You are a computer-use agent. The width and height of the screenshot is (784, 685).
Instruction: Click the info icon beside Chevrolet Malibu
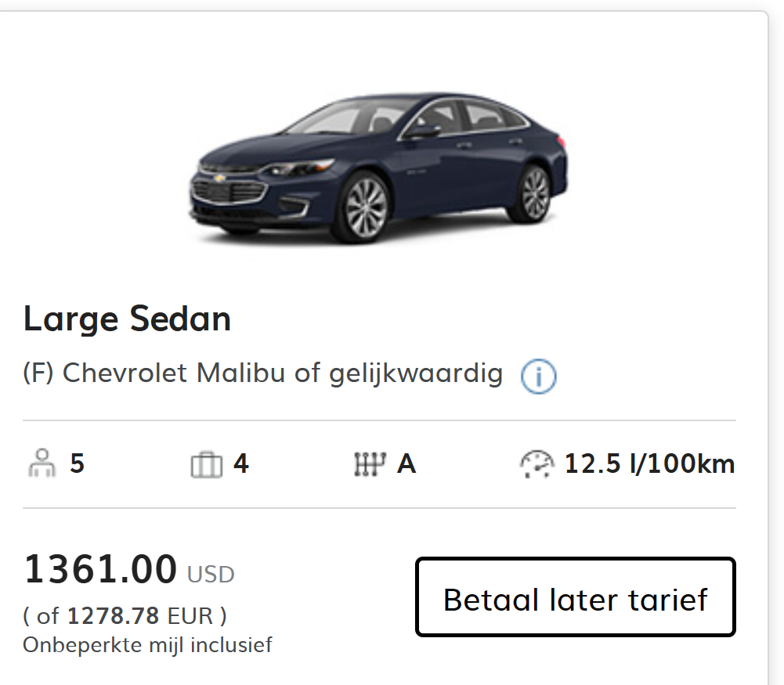coord(538,377)
